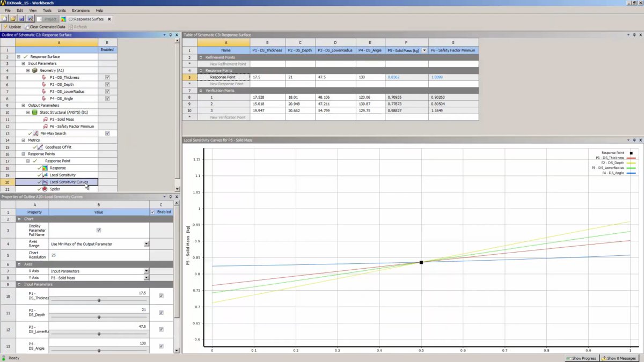Click the Goodness Of Fit chart icon

41,147
